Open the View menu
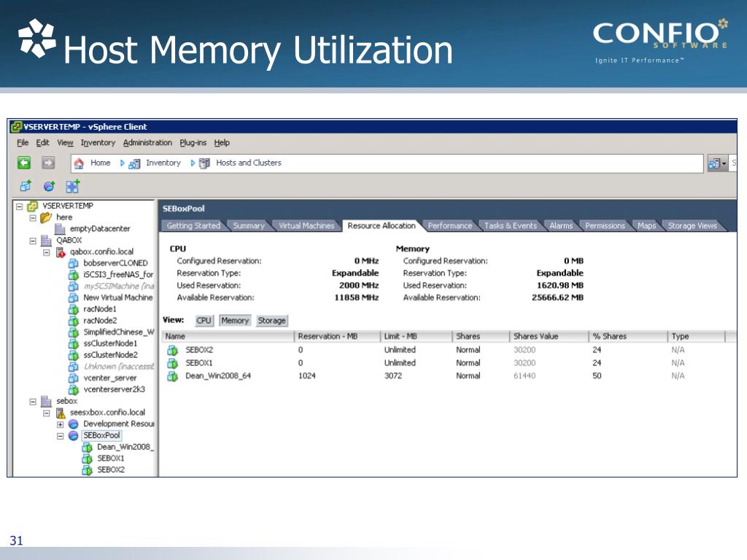The width and height of the screenshot is (747, 560). (x=65, y=143)
